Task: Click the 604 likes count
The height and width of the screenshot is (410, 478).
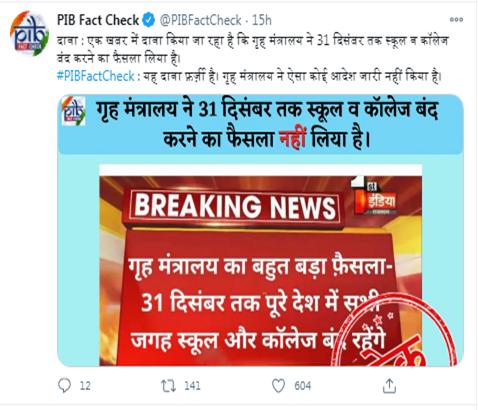Action: click(303, 386)
